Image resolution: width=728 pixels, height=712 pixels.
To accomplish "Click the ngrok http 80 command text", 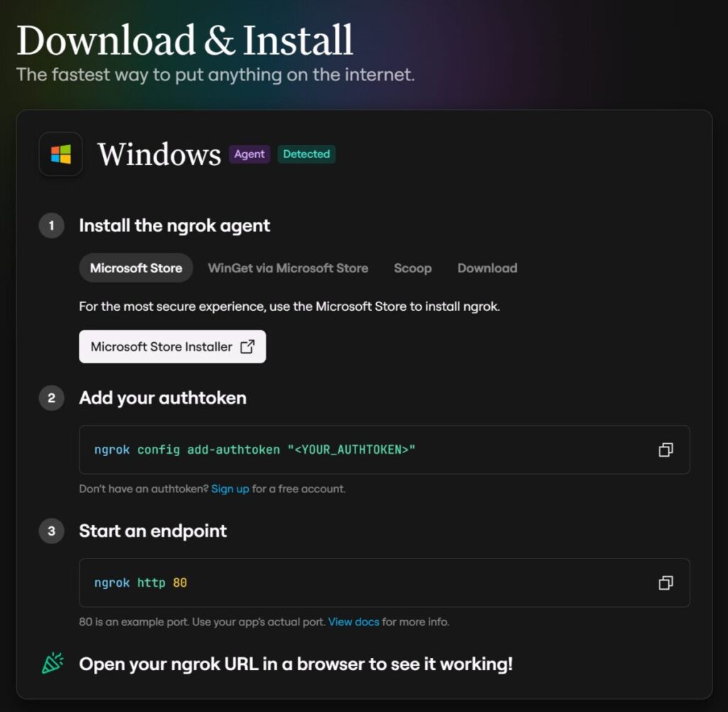I will pos(141,583).
